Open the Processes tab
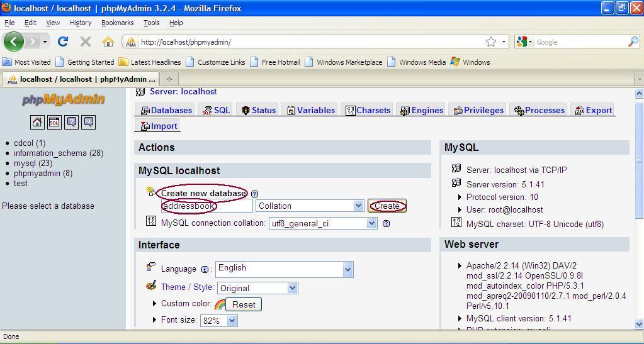644x344 pixels. pos(539,110)
